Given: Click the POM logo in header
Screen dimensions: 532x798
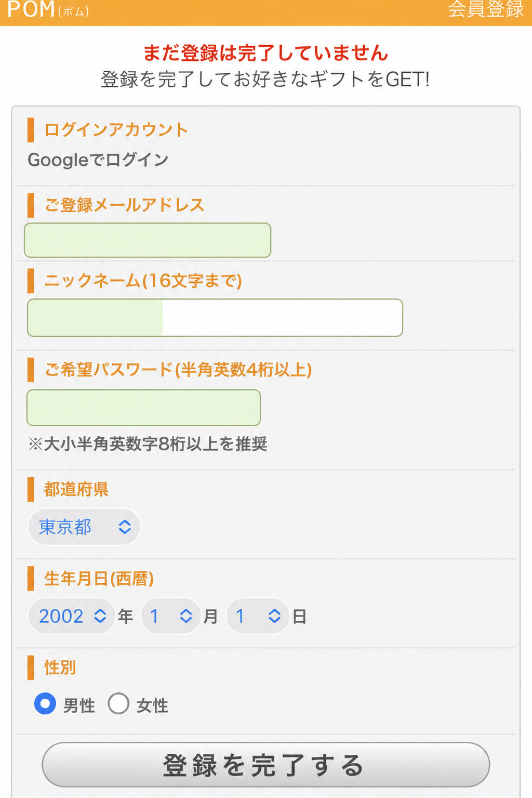Looking at the screenshot, I should (48, 9).
